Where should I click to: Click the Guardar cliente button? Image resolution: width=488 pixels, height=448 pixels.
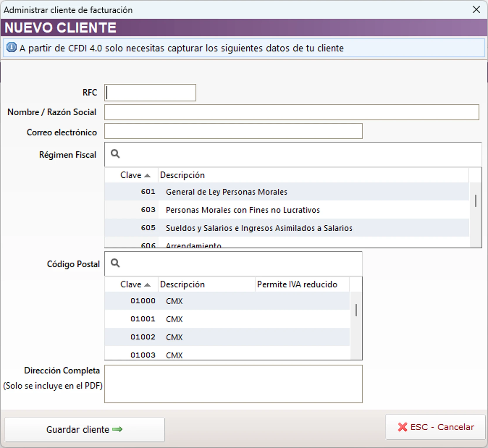(x=85, y=429)
